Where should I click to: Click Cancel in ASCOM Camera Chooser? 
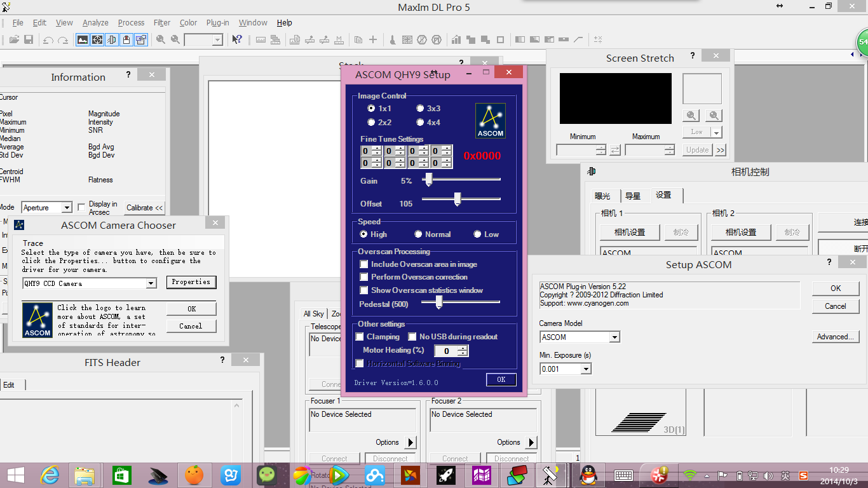(x=191, y=326)
